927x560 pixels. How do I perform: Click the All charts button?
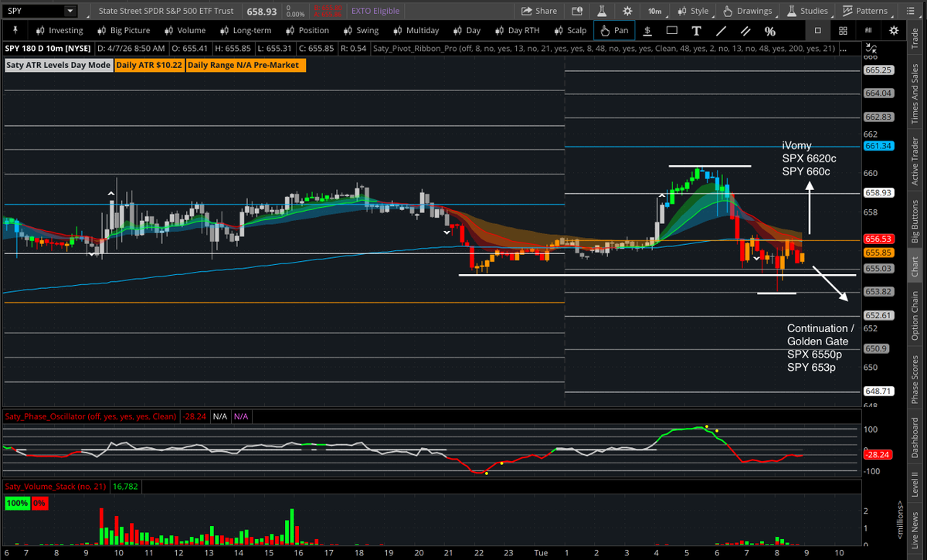pos(868,31)
